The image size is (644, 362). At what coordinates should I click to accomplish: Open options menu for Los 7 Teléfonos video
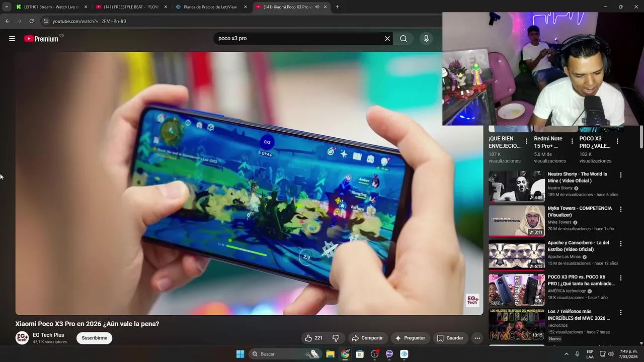pyautogui.click(x=621, y=312)
